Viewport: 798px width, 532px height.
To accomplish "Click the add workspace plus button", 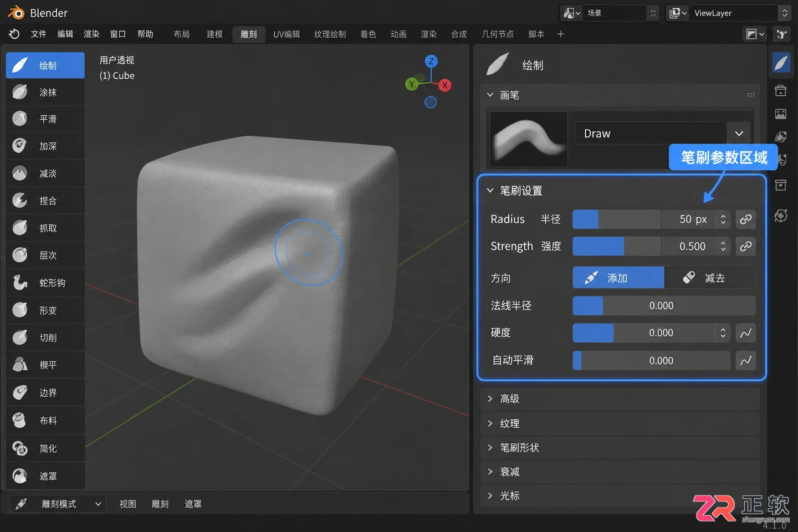I will coord(561,34).
